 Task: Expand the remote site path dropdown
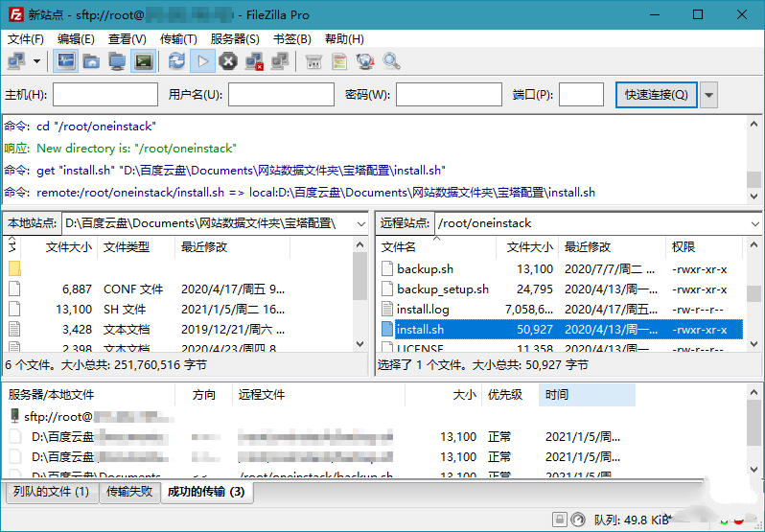point(753,223)
